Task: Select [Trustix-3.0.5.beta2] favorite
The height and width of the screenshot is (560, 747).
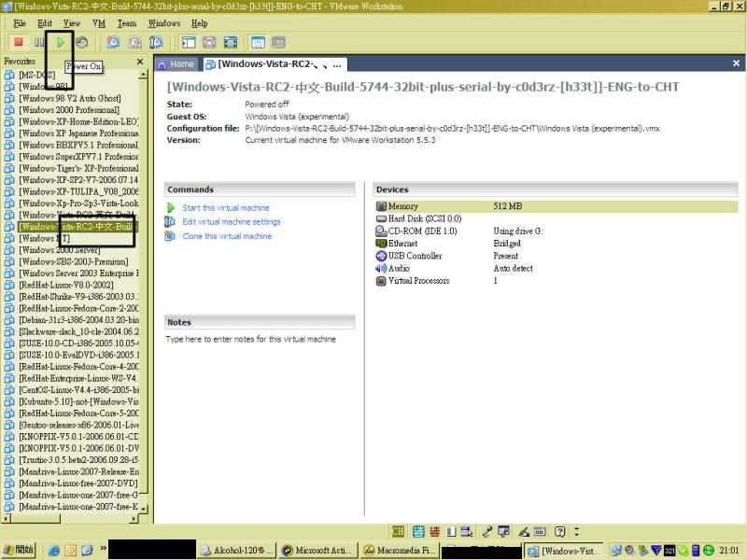Action: point(78,460)
